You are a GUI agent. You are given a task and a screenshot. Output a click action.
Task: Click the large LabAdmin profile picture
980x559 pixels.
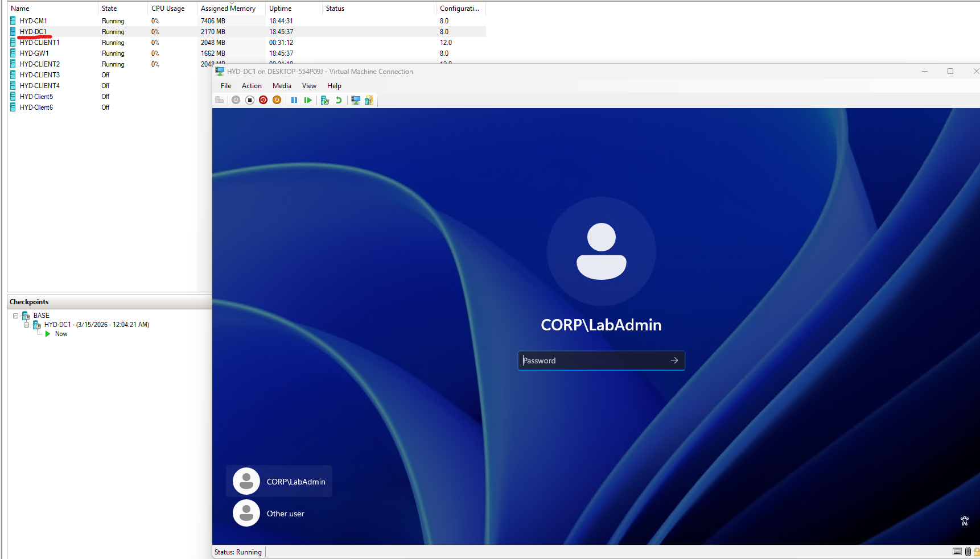coord(601,251)
